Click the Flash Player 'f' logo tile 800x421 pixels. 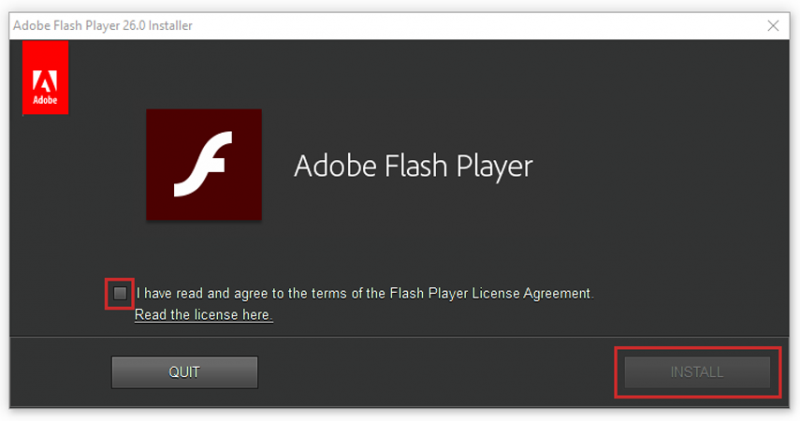click(203, 165)
